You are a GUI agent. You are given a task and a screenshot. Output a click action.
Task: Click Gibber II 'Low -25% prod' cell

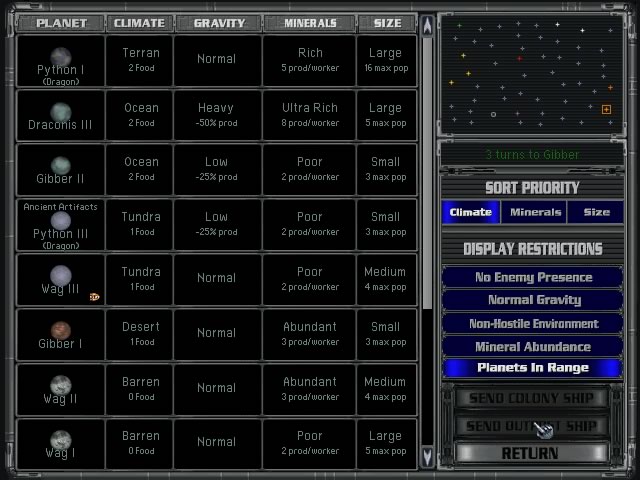click(217, 169)
